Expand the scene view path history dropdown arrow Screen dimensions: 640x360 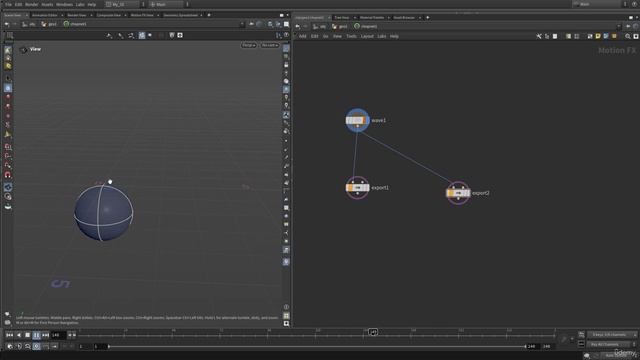tap(242, 24)
